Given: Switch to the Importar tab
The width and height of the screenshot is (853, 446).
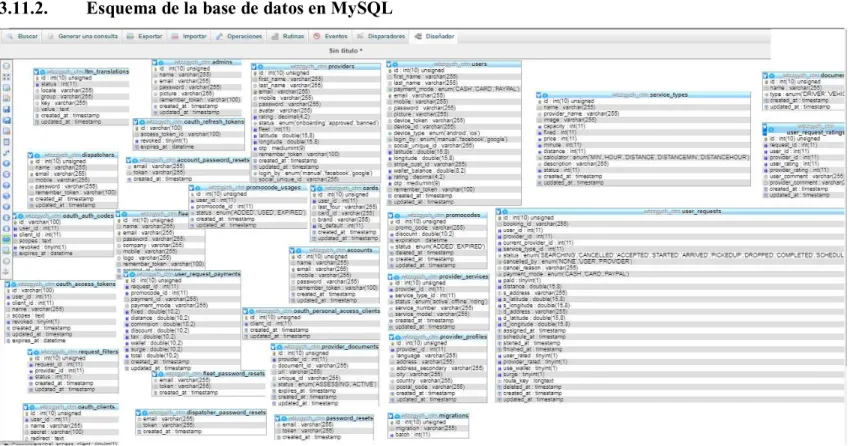Looking at the screenshot, I should tap(189, 36).
